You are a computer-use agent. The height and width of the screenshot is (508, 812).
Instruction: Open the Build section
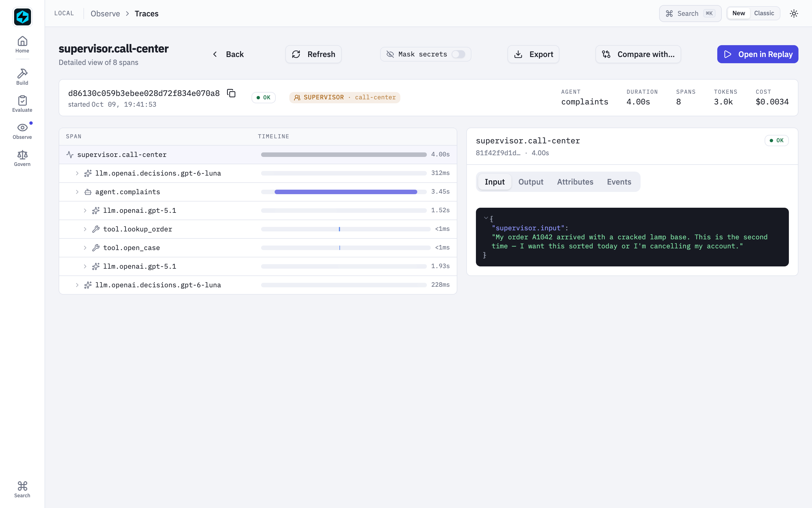pos(22,77)
